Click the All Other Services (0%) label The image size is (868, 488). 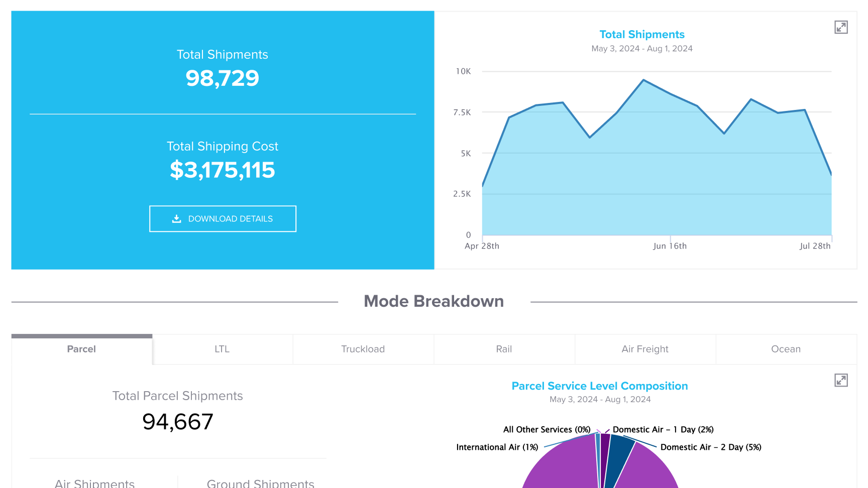pos(547,429)
